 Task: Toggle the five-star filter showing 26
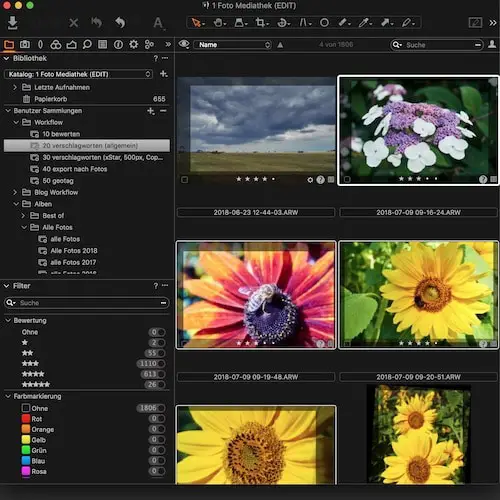155,385
